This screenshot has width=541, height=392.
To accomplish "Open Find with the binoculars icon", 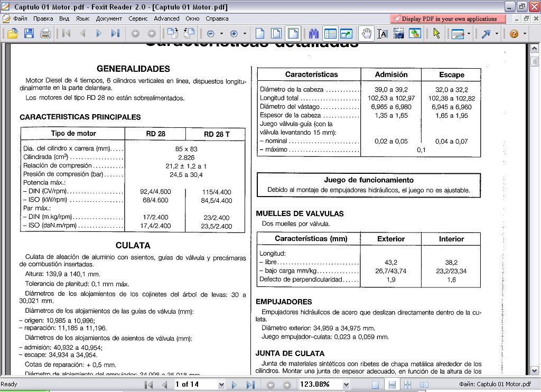I will click(314, 33).
